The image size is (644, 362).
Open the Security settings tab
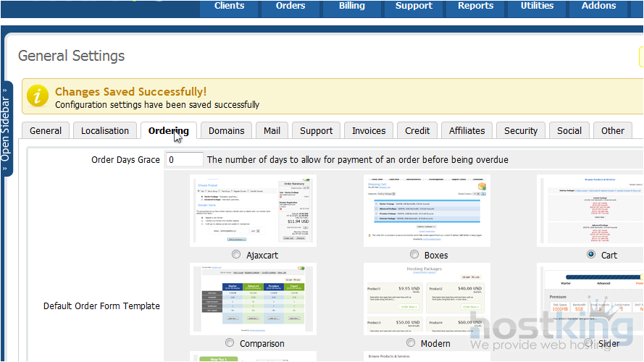[521, 130]
